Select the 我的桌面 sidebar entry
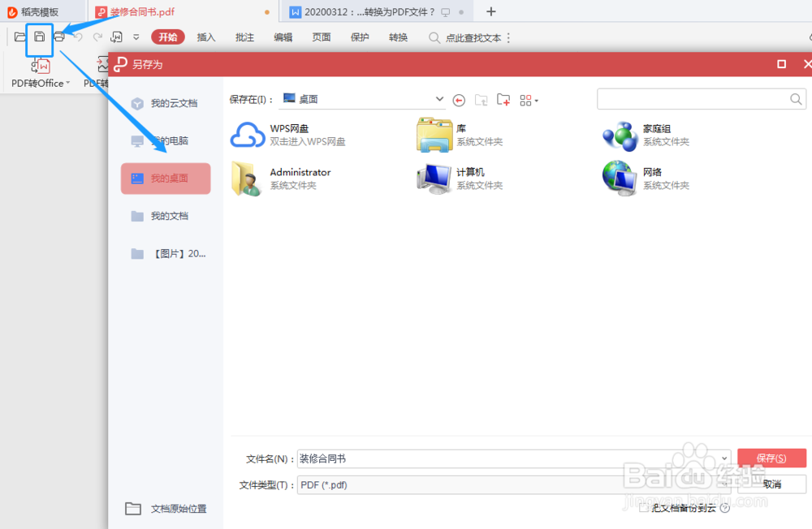The width and height of the screenshot is (812, 529). (x=166, y=178)
